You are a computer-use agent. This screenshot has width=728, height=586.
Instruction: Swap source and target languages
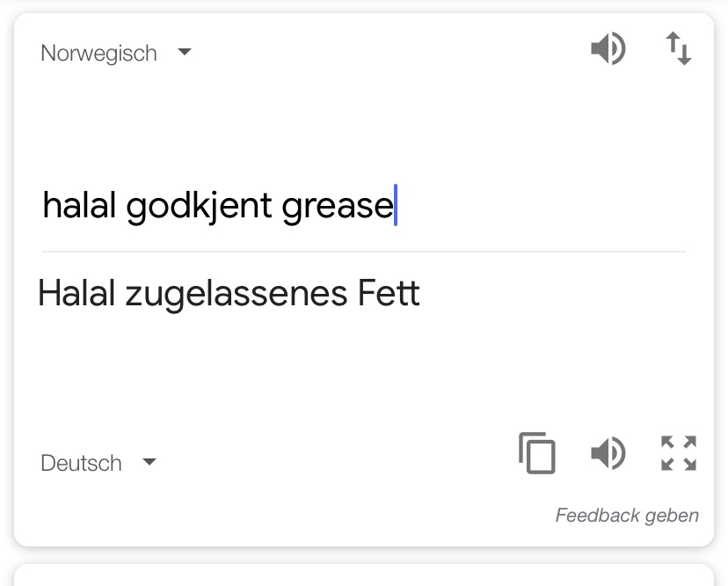[x=678, y=49]
